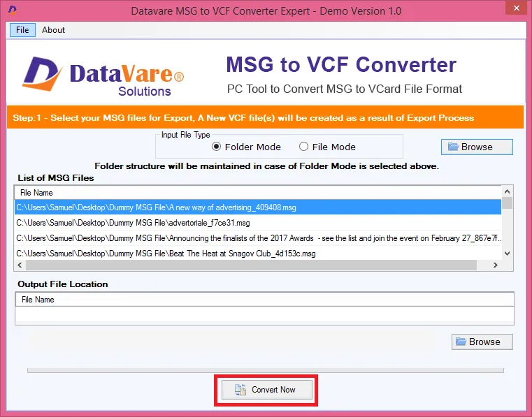This screenshot has height=417, width=532.
Task: Click scroll left arrow in MSG list
Action: click(x=20, y=265)
